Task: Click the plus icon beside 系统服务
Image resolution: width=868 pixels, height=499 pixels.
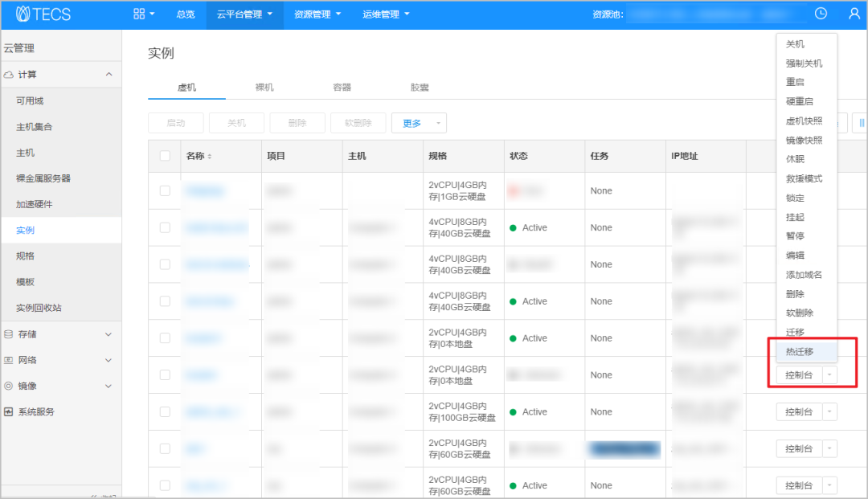Action: tap(9, 411)
